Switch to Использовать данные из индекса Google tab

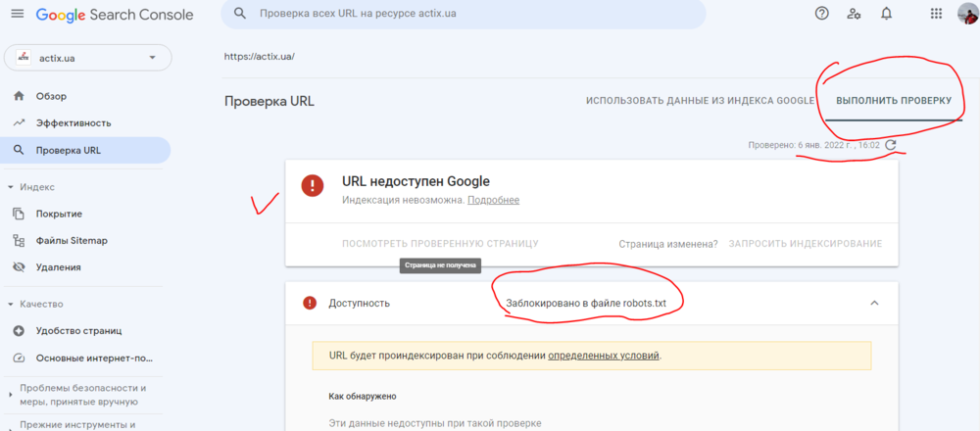coord(700,101)
